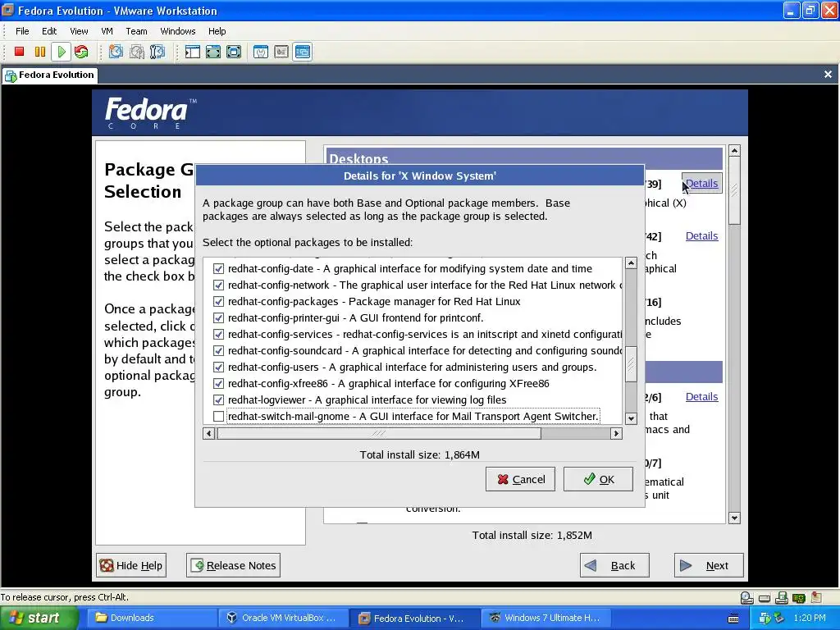Click the Cancel button in details dialog

click(520, 479)
